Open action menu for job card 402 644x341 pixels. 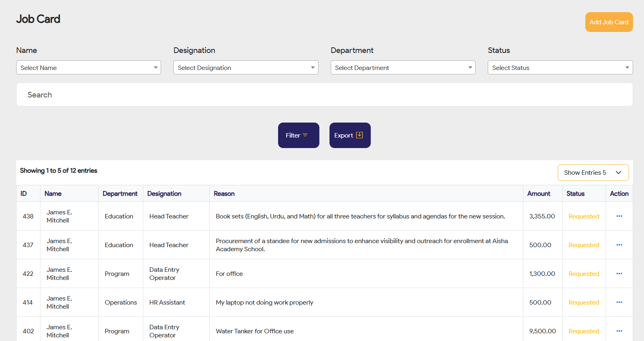click(619, 331)
